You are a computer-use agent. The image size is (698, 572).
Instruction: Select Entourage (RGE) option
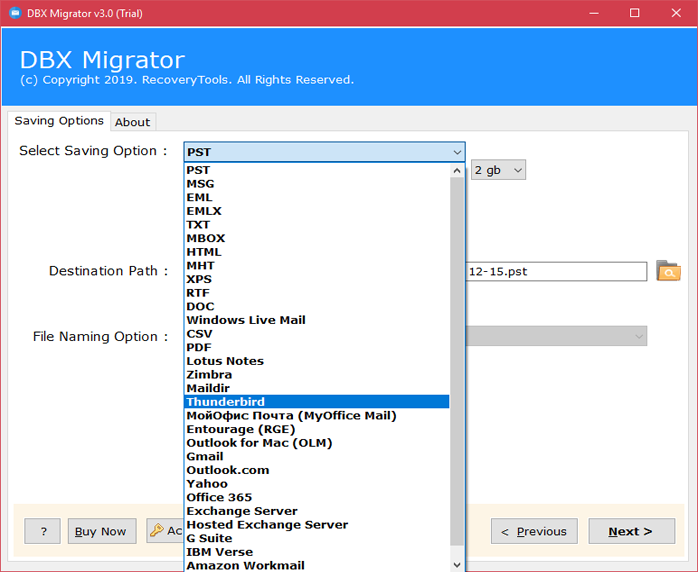click(x=317, y=430)
